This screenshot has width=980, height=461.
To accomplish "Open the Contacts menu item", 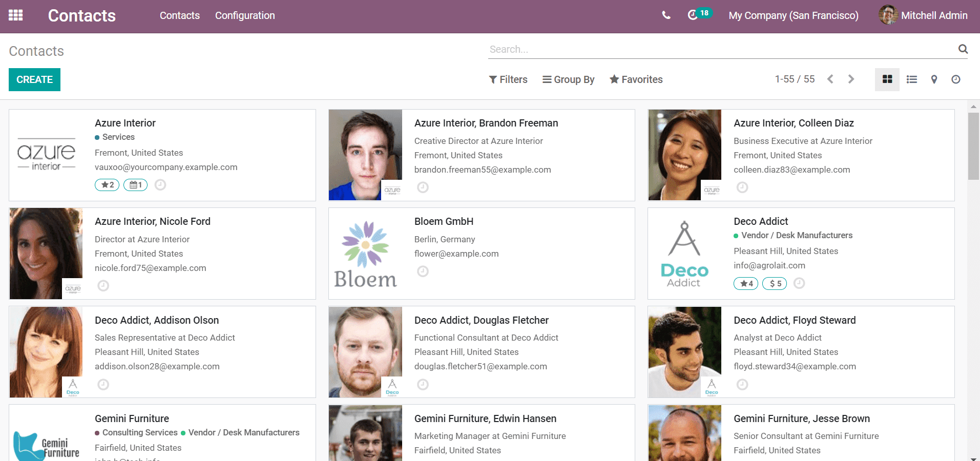I will point(180,15).
